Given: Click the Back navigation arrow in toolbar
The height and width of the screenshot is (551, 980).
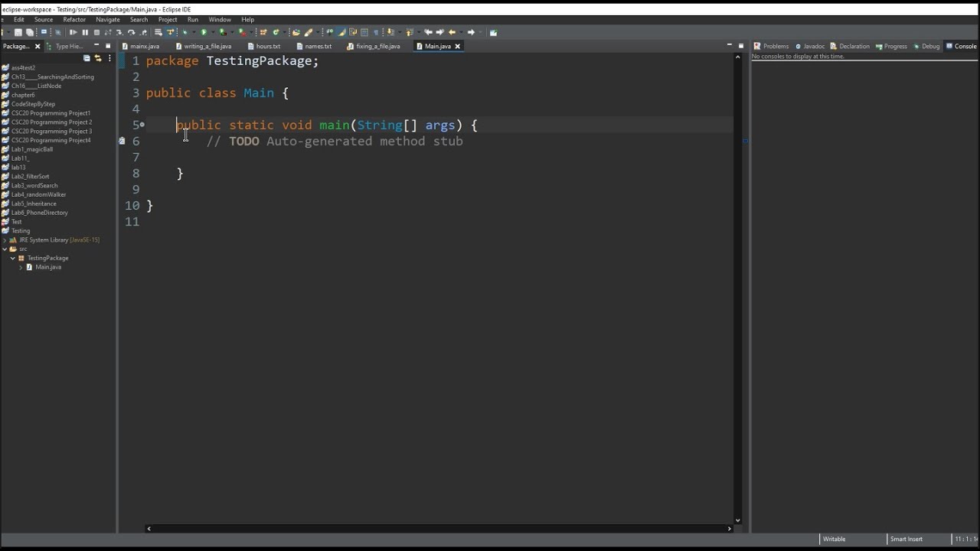Looking at the screenshot, I should 452,32.
